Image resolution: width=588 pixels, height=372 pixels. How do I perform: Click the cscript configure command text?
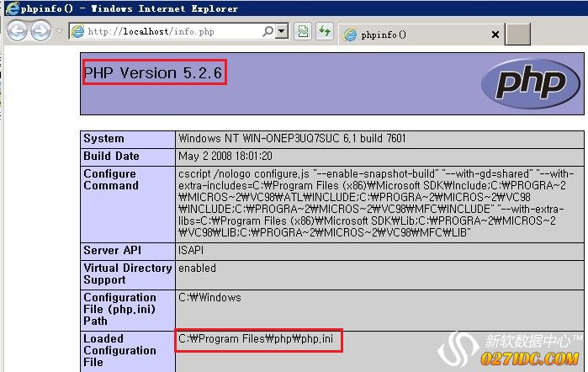(x=376, y=203)
